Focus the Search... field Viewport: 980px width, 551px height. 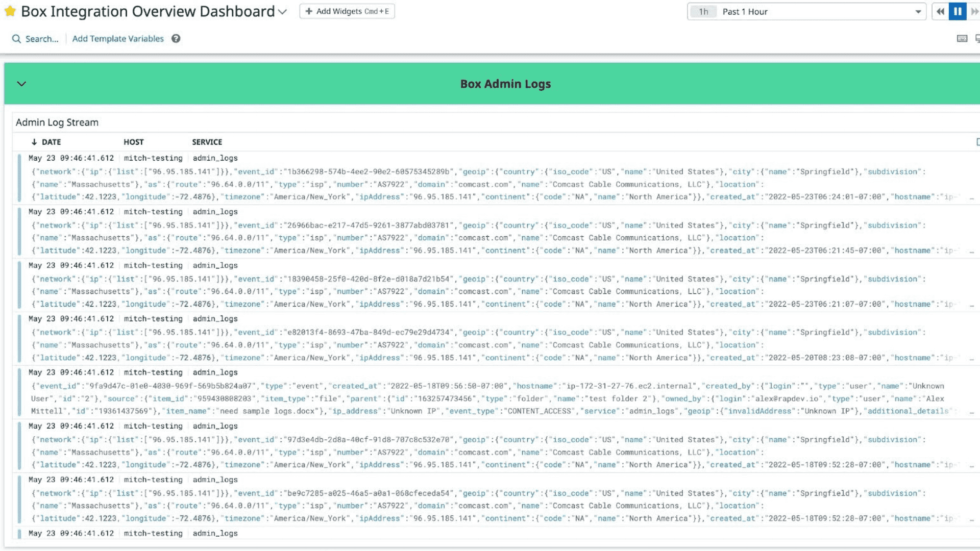(x=42, y=39)
